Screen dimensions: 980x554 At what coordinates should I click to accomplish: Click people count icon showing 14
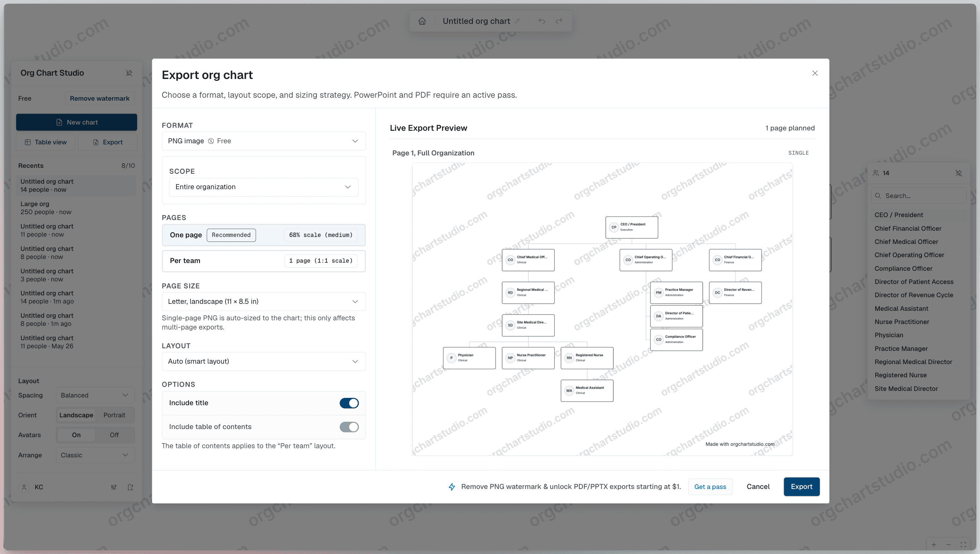876,173
